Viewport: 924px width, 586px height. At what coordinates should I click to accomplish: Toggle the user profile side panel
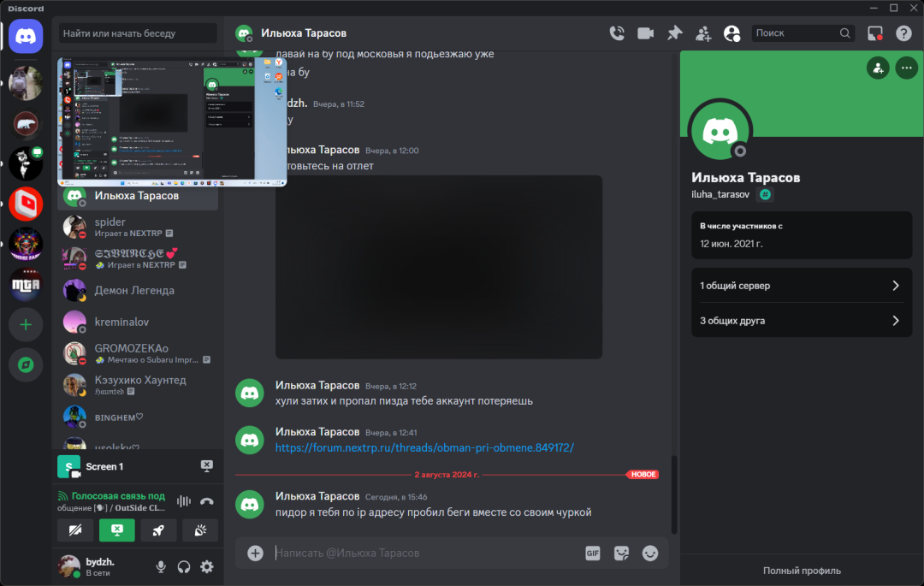[731, 33]
